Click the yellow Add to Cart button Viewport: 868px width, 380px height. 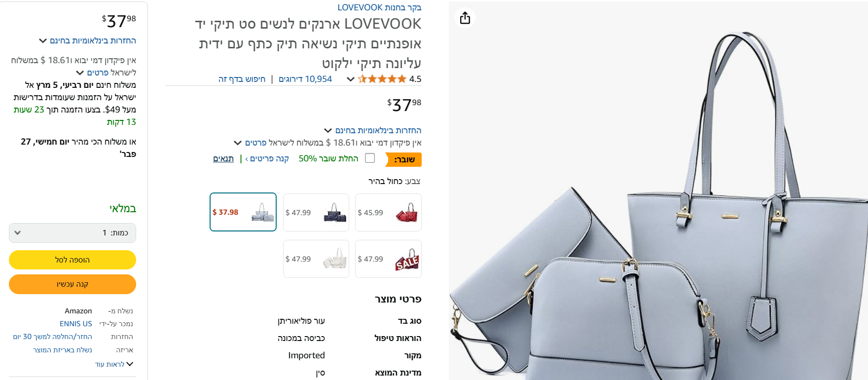pyautogui.click(x=72, y=260)
